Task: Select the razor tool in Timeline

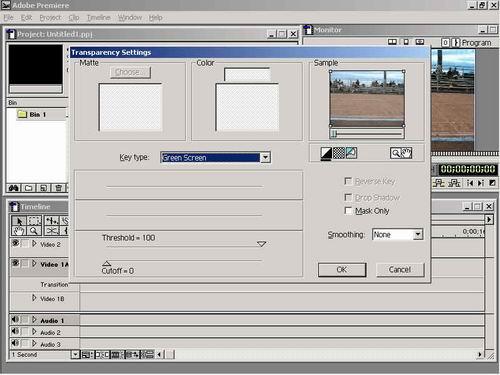Action: coord(52,230)
